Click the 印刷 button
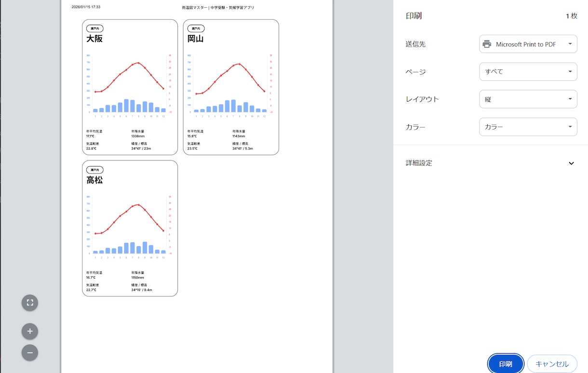 click(x=506, y=364)
